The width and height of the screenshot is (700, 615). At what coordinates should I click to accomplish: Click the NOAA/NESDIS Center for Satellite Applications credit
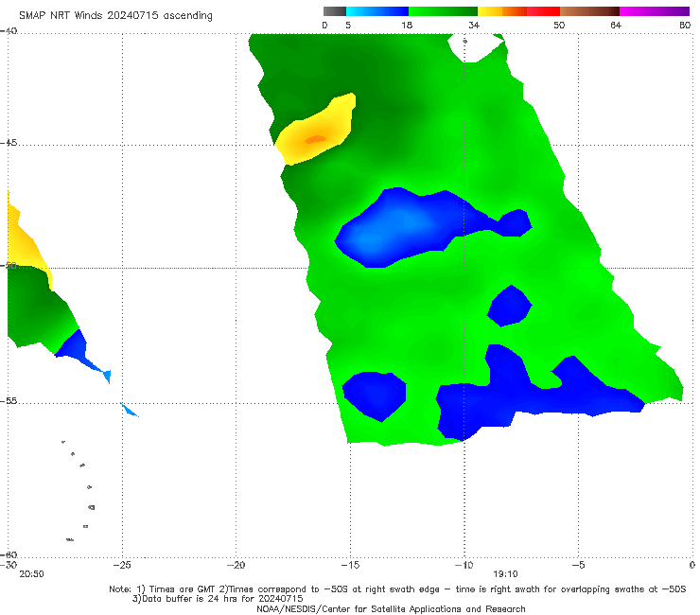391,608
